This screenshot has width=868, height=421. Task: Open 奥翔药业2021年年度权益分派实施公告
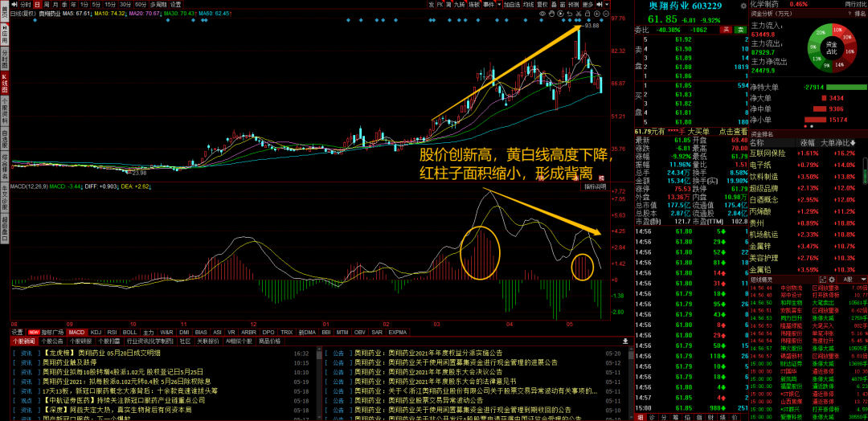click(428, 353)
